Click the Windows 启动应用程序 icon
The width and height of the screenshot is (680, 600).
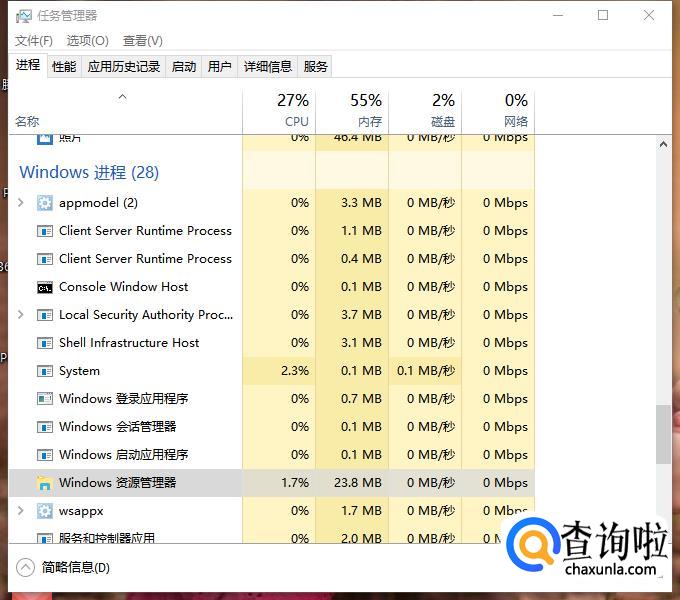click(x=45, y=455)
